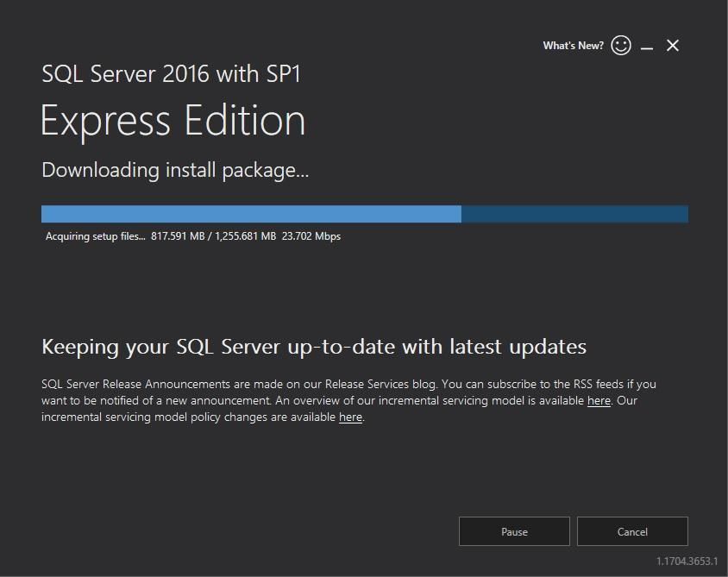
Task: Open the 'here' link for policy changes
Action: point(350,417)
